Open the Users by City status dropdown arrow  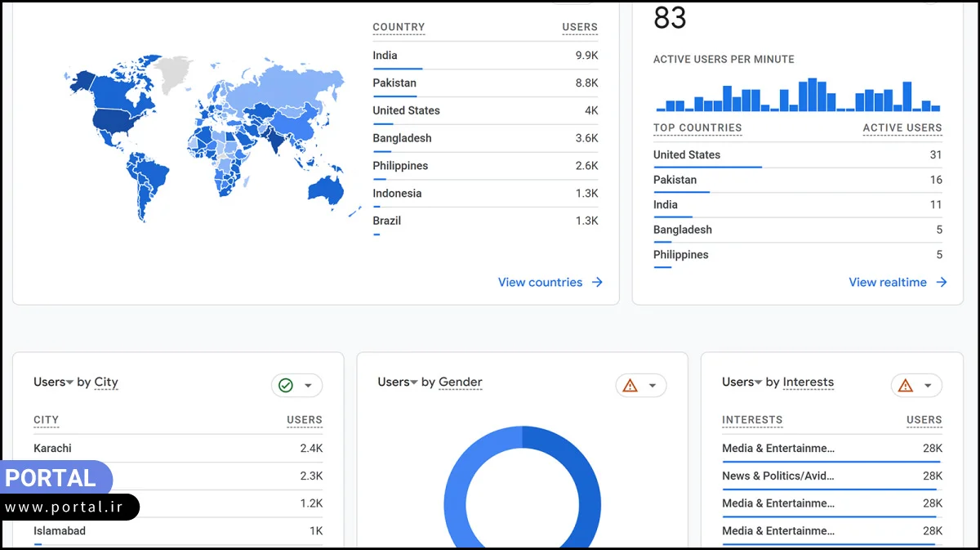point(308,385)
